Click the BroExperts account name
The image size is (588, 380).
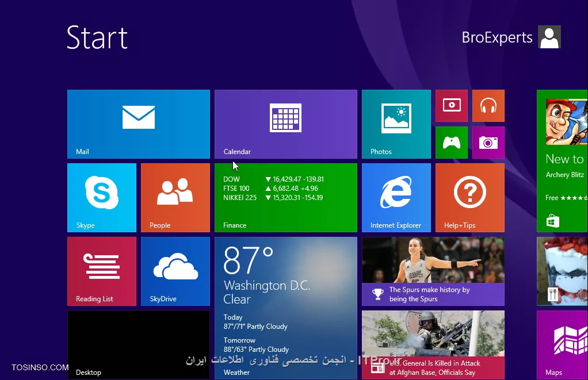[x=497, y=37]
